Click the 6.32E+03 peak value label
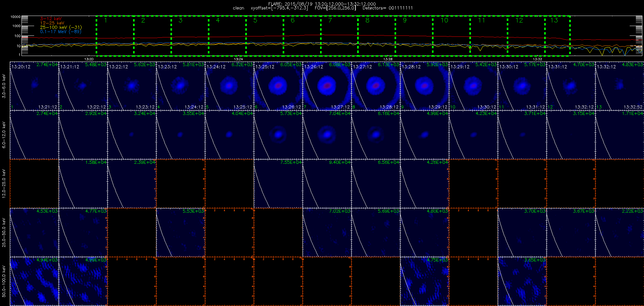This screenshot has width=644, height=306. (x=242, y=64)
